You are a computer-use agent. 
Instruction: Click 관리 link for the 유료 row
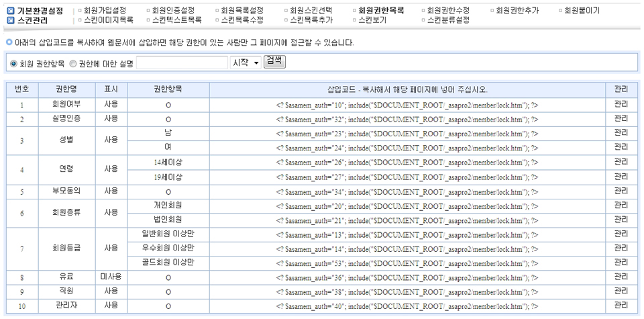(621, 277)
